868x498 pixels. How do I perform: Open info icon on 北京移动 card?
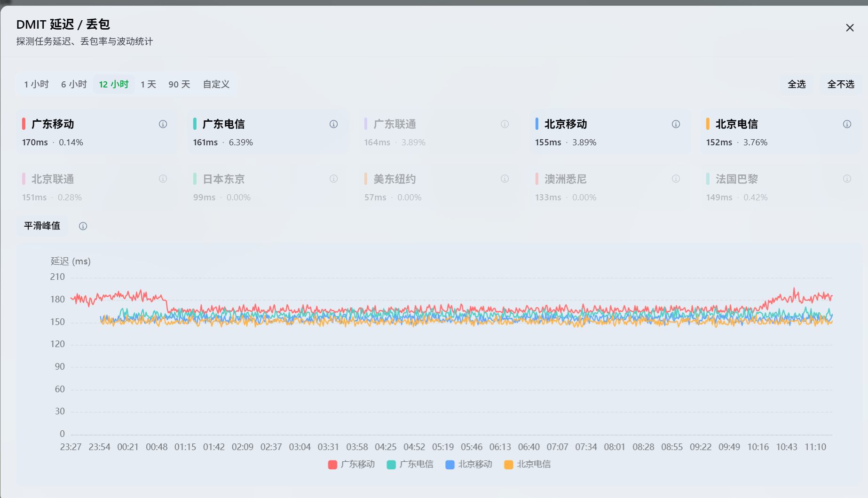click(676, 124)
